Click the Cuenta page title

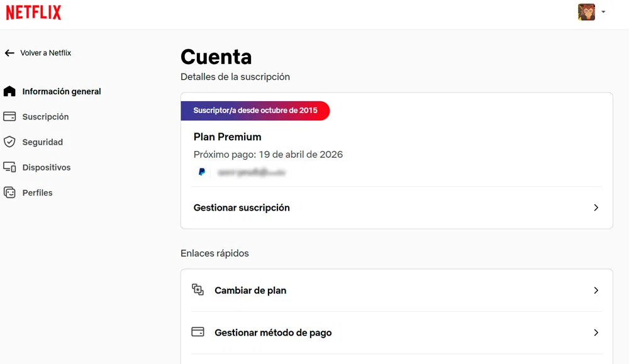(216, 57)
